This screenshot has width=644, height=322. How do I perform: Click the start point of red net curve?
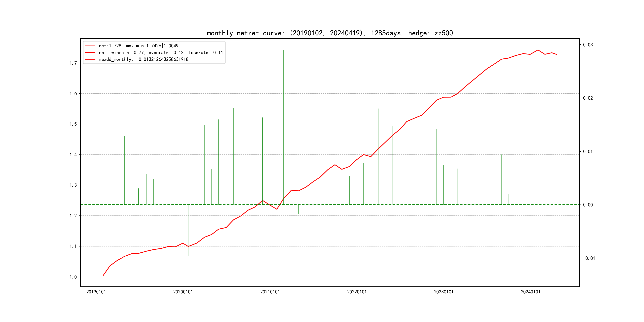[x=103, y=275]
